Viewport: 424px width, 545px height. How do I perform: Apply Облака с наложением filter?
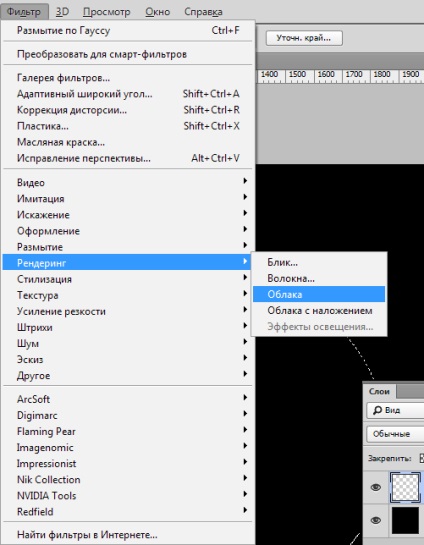click(319, 311)
